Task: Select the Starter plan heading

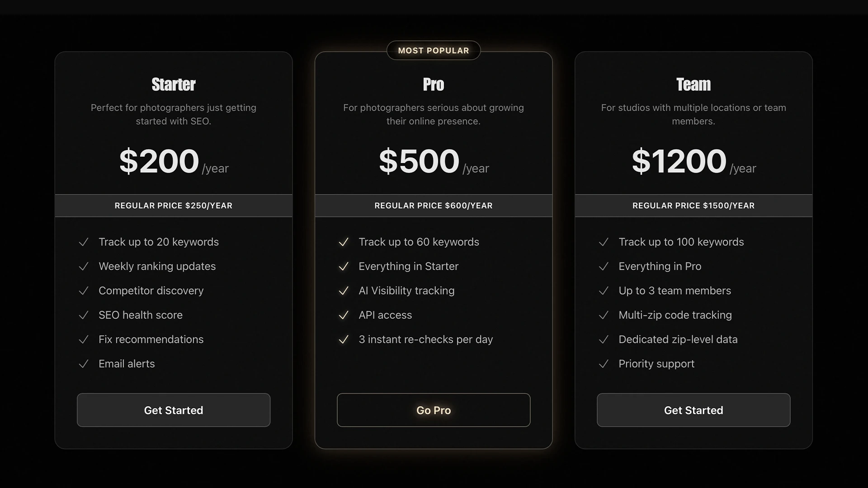Action: click(x=174, y=84)
